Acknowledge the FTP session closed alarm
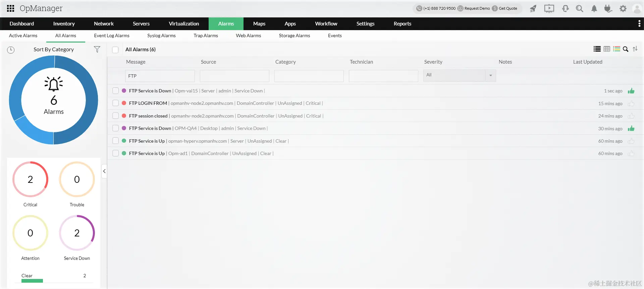The image size is (644, 289). pos(631,116)
